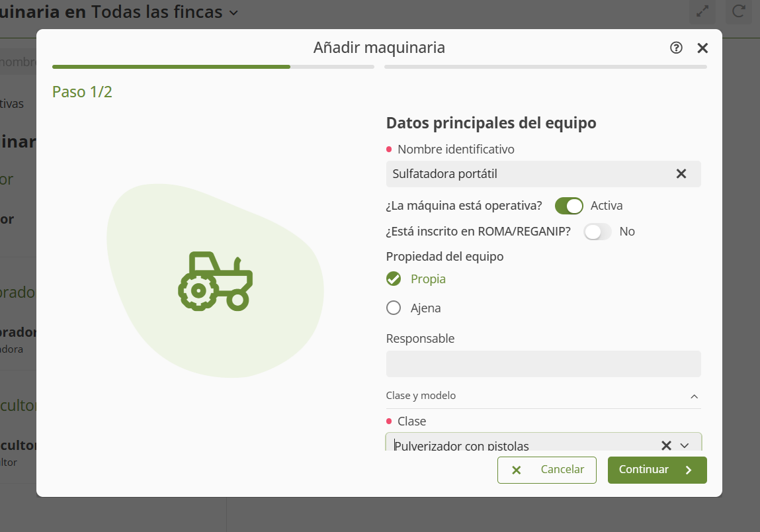Click the second step progress bar
The height and width of the screenshot is (532, 760).
tap(545, 67)
